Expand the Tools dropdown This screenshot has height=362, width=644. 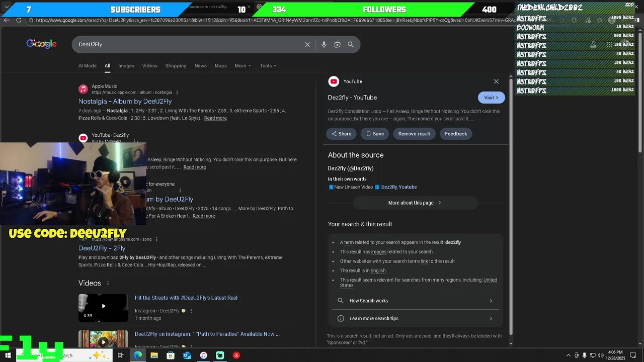[268, 66]
